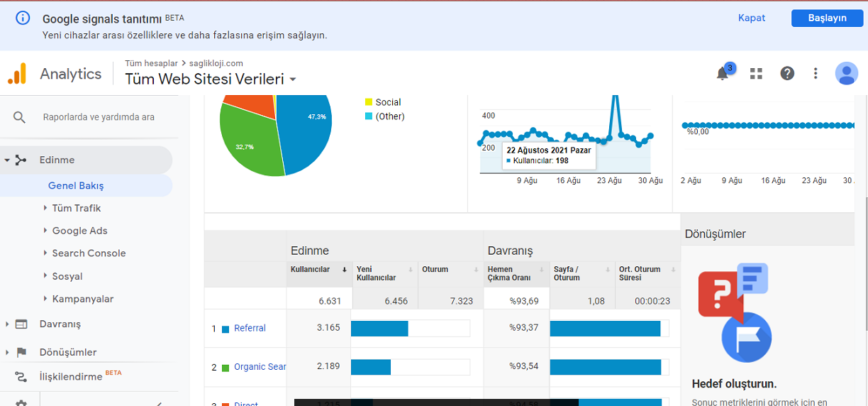Open the user account avatar
This screenshot has height=406, width=868.
[847, 73]
